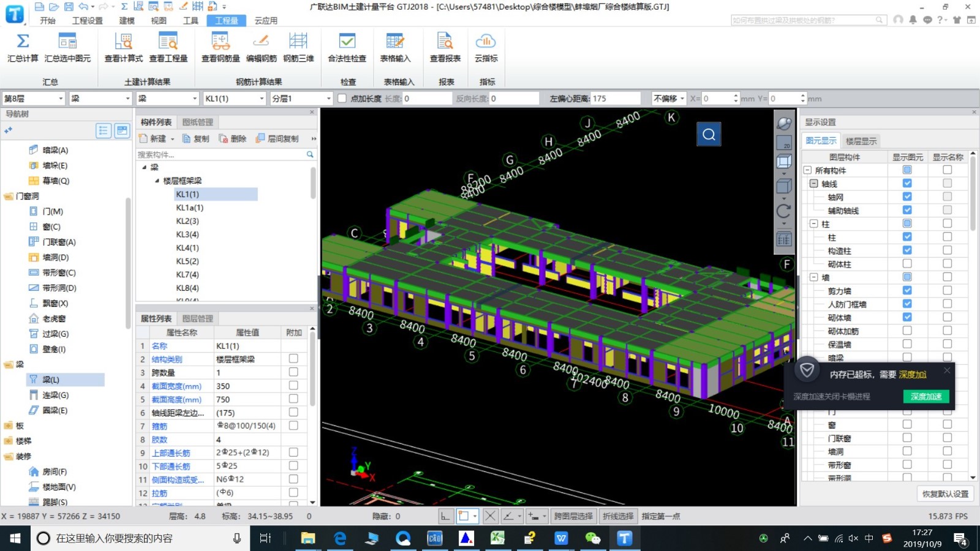Toggle 剪力墙 显示图元 checkbox

coord(907,290)
